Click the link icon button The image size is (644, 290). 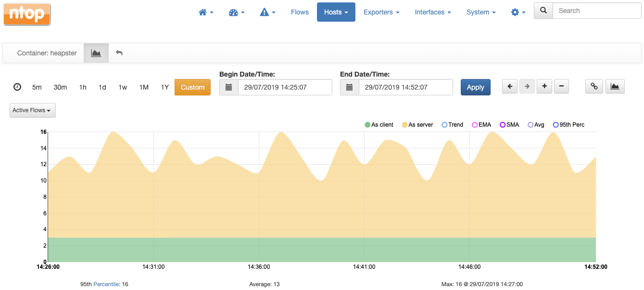(x=594, y=86)
